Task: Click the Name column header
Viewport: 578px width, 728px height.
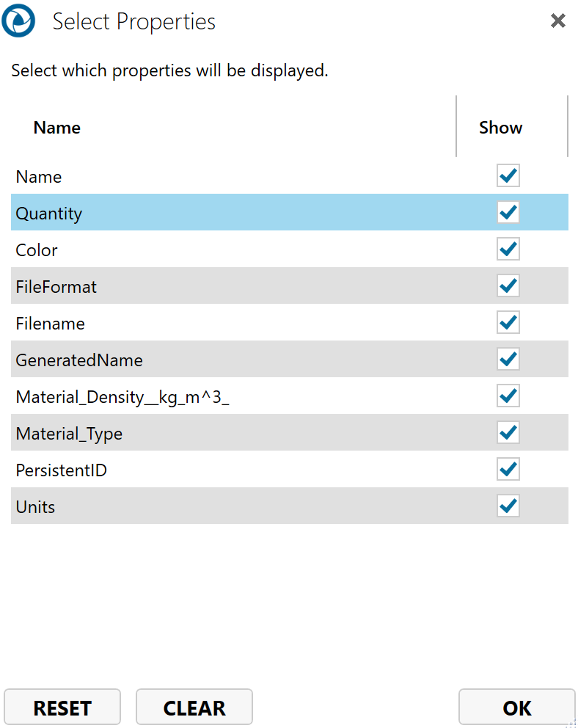Action: point(57,128)
